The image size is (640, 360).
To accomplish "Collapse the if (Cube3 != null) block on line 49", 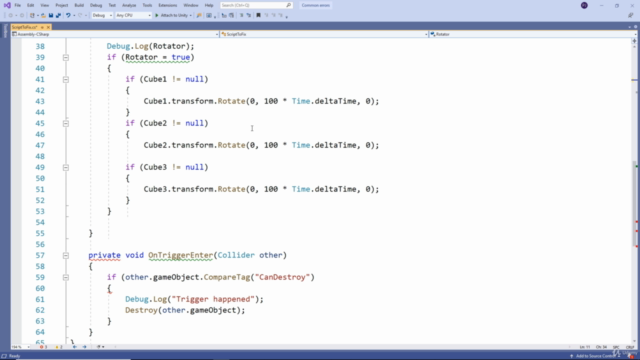I will 66,168.
